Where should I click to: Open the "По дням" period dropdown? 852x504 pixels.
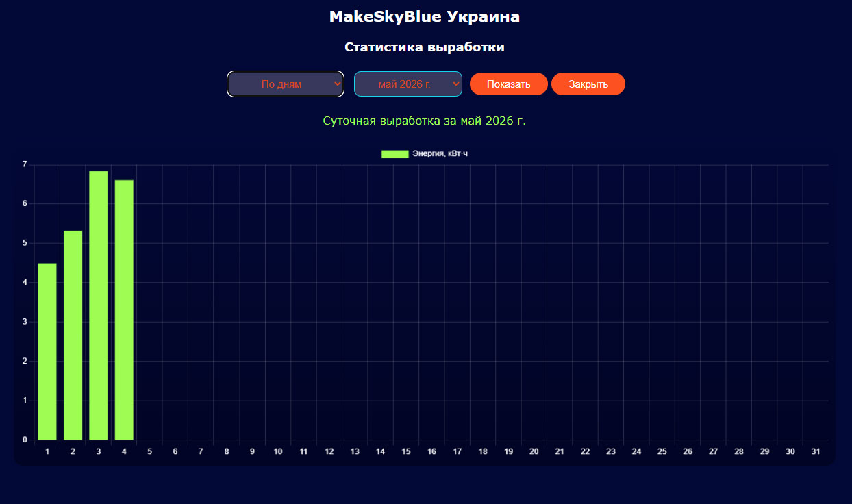coord(286,84)
